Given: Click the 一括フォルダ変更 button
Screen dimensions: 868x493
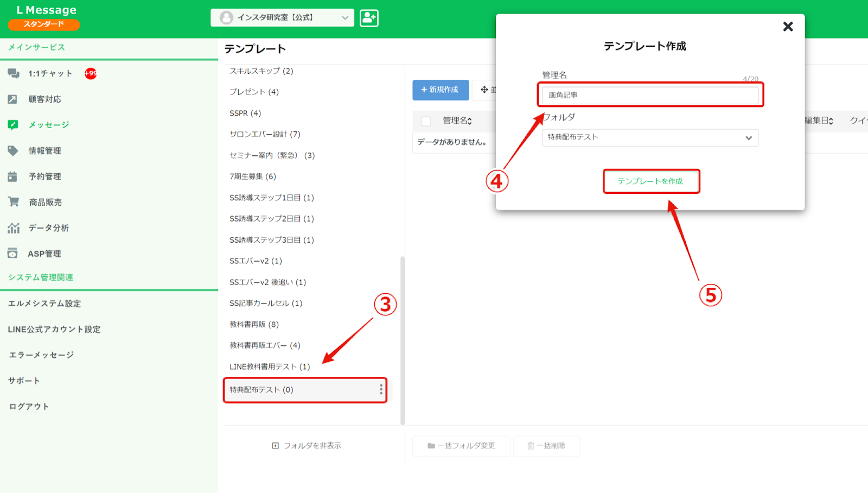Looking at the screenshot, I should tap(461, 446).
